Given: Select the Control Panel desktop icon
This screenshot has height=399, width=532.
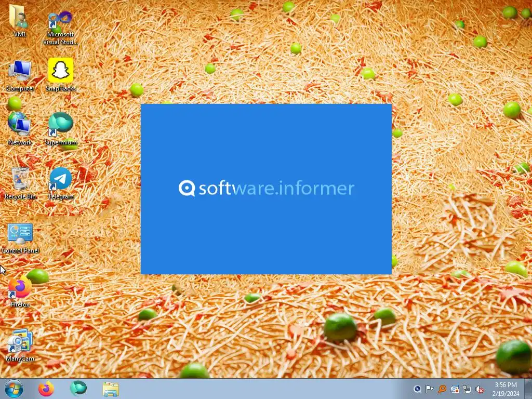Looking at the screenshot, I should click(20, 237).
